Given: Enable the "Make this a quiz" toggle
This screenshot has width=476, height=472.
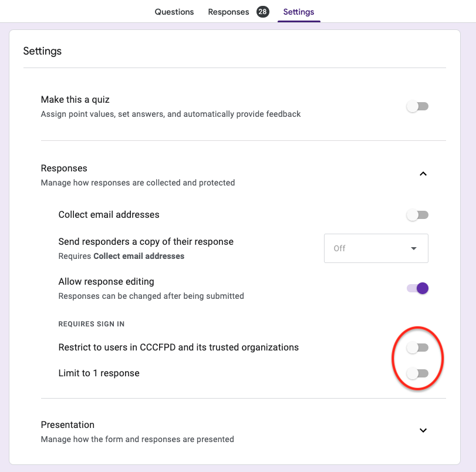Looking at the screenshot, I should [417, 106].
